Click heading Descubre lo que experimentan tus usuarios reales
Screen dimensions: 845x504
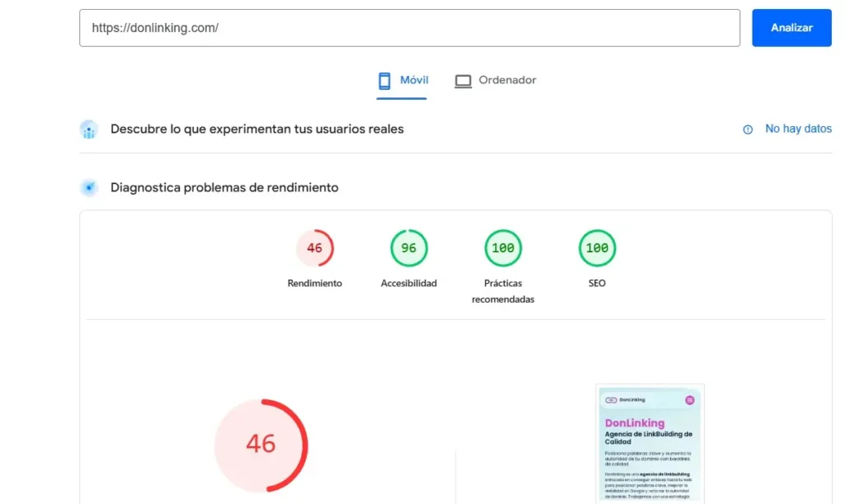click(257, 130)
